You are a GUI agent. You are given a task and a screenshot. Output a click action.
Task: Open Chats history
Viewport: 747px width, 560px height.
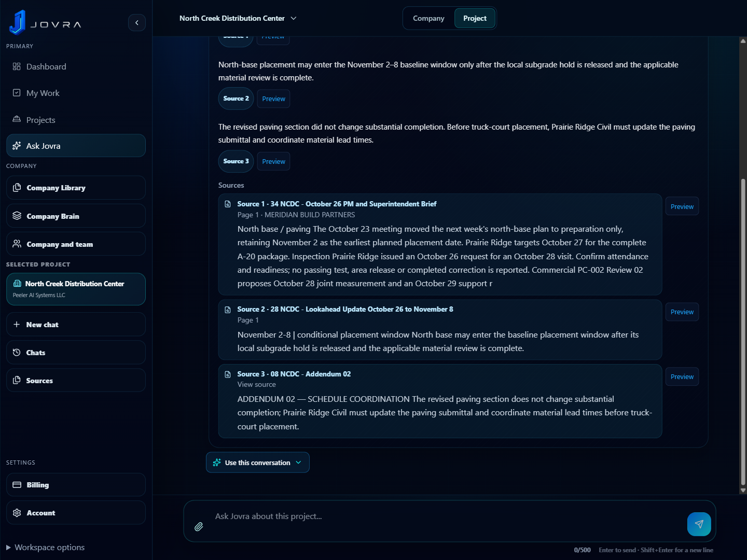pyautogui.click(x=76, y=353)
